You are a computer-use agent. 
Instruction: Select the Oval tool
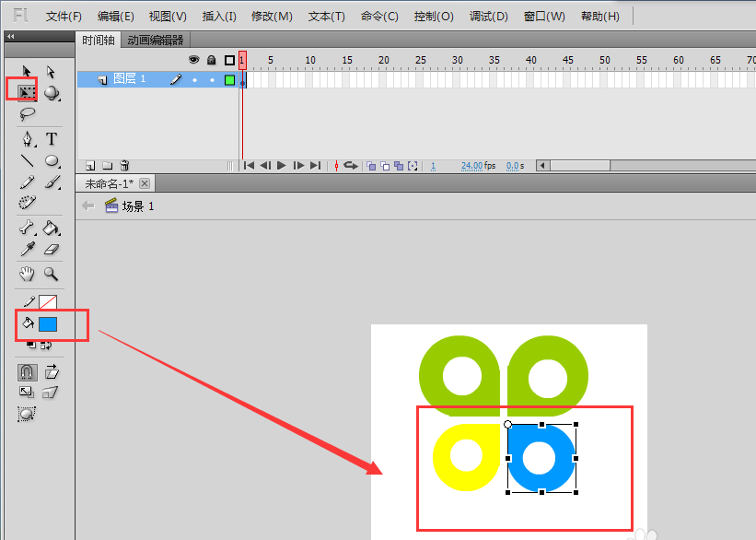coord(52,160)
